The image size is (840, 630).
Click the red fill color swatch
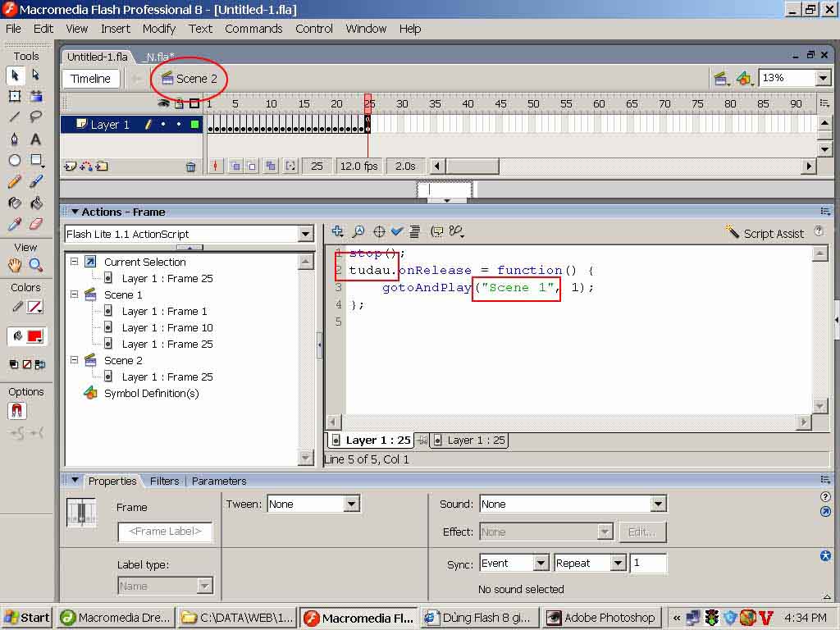(x=34, y=336)
